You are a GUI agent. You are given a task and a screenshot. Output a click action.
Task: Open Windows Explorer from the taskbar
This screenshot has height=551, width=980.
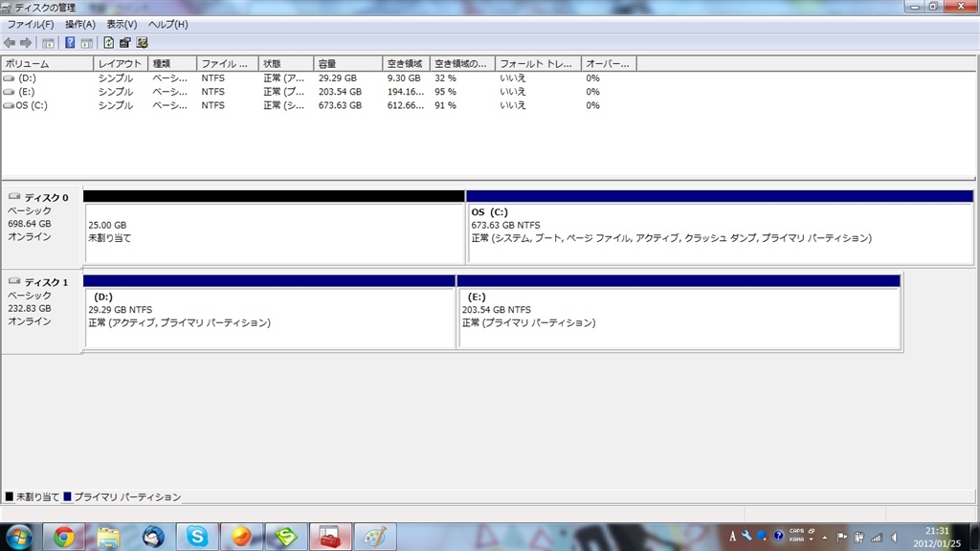(x=108, y=538)
